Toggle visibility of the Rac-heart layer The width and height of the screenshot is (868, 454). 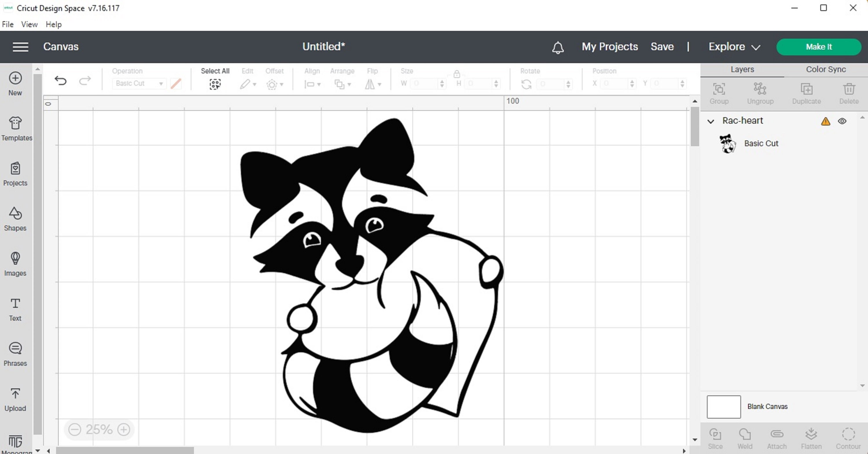[x=842, y=121]
